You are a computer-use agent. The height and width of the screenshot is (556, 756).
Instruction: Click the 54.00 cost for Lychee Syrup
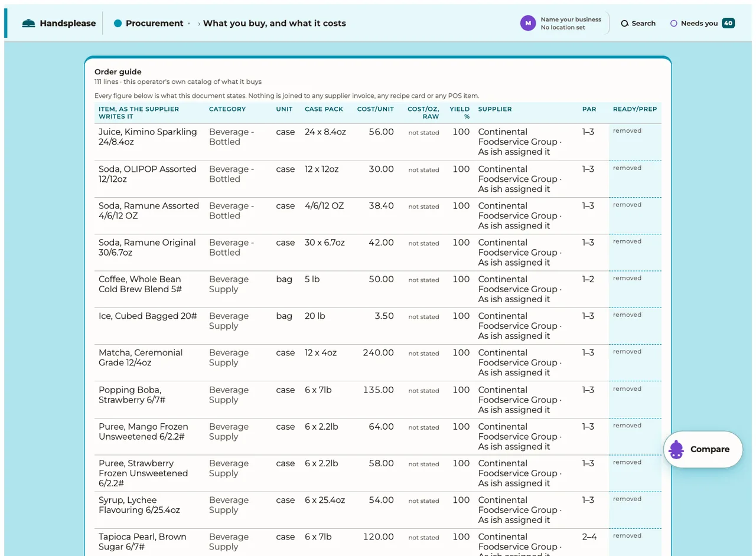pos(382,500)
